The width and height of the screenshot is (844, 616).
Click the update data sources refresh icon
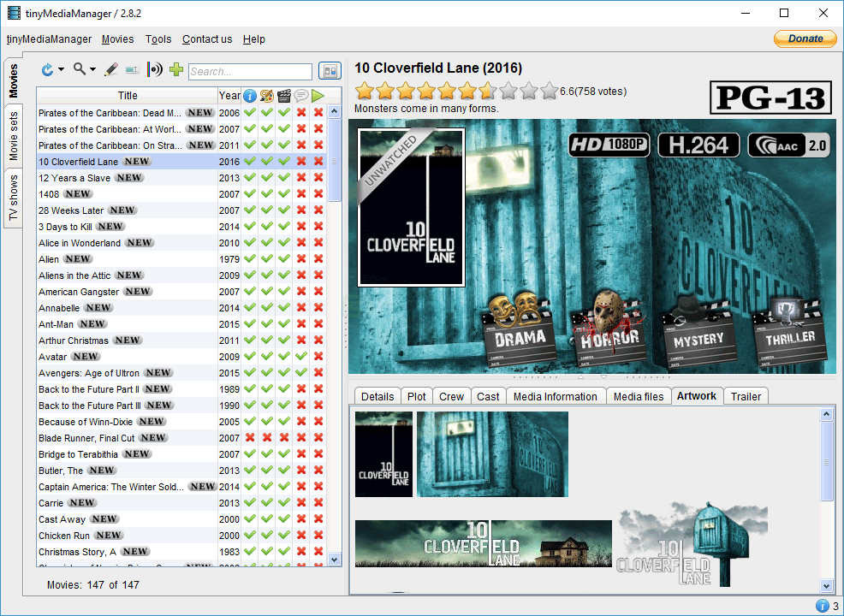coord(48,69)
